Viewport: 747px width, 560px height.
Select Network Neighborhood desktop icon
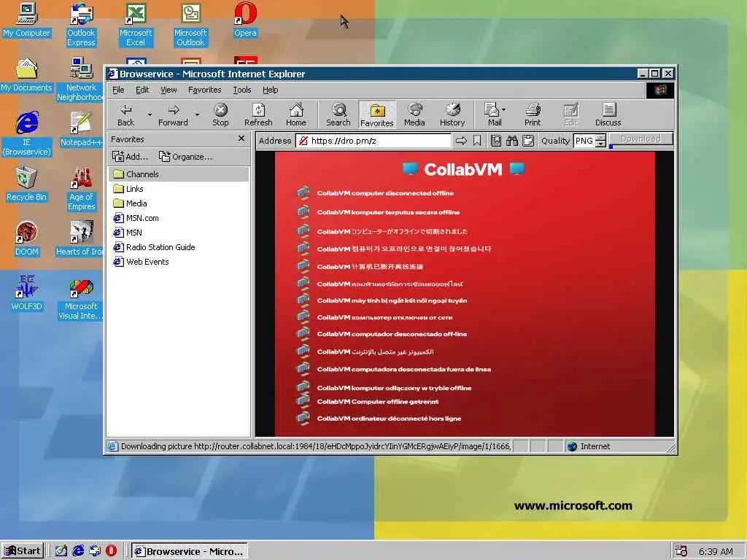tap(80, 79)
